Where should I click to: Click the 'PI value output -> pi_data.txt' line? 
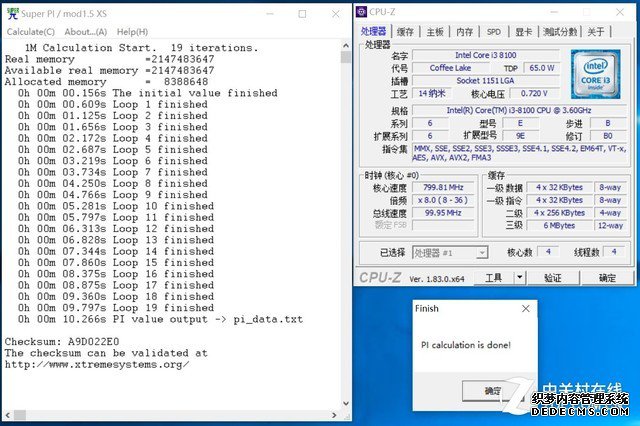pyautogui.click(x=160, y=319)
